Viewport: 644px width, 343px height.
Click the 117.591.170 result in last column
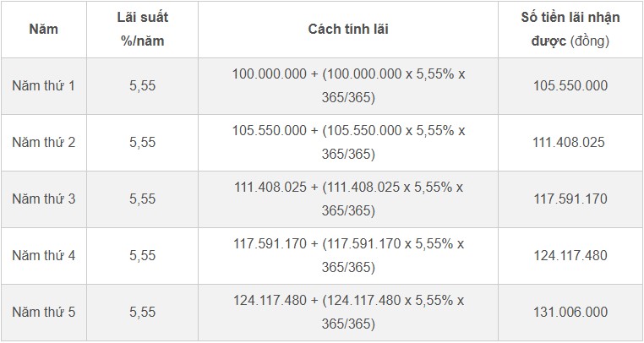pyautogui.click(x=570, y=199)
